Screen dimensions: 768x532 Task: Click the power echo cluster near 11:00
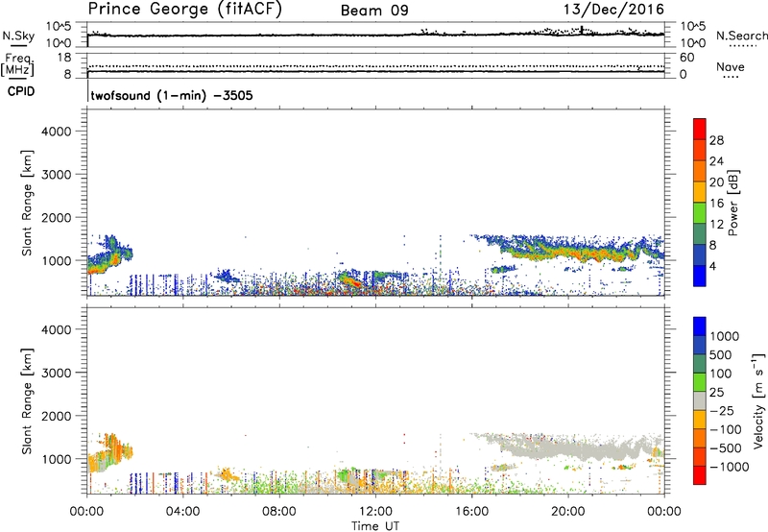coord(350,279)
